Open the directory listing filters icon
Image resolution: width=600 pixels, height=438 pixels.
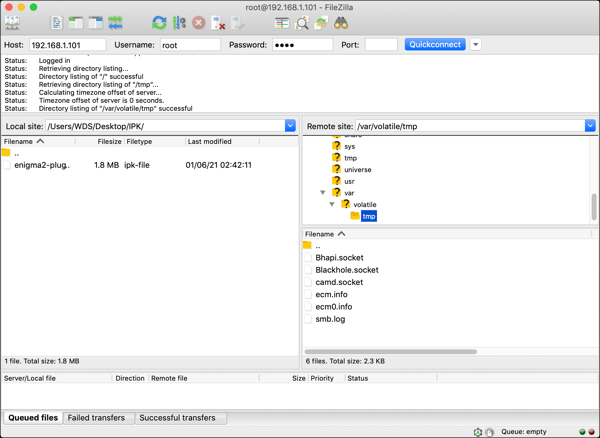click(282, 23)
